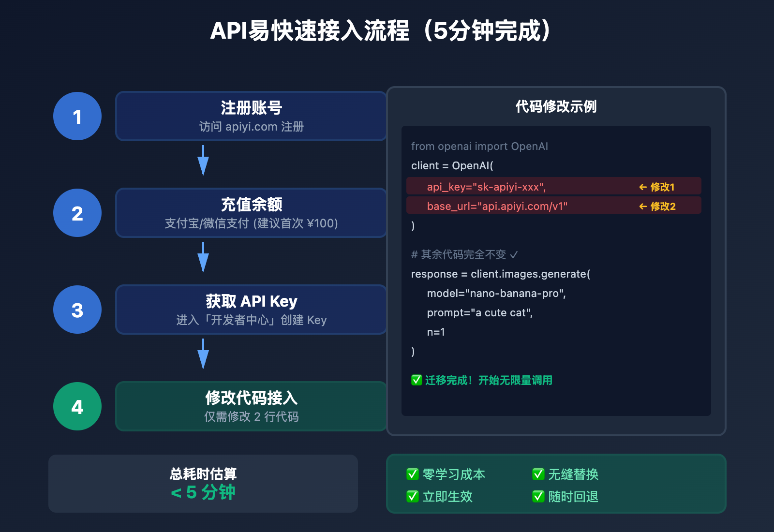Toggle the 零学习成本 checkbox
Screen dimensions: 774x532
pyautogui.click(x=412, y=474)
